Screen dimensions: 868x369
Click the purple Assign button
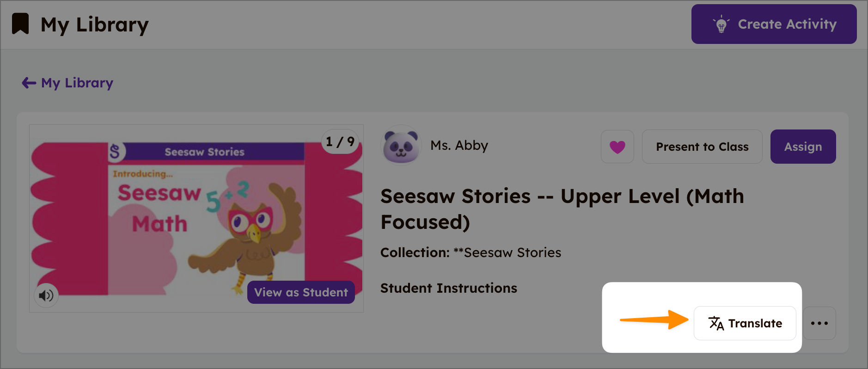[x=803, y=147]
